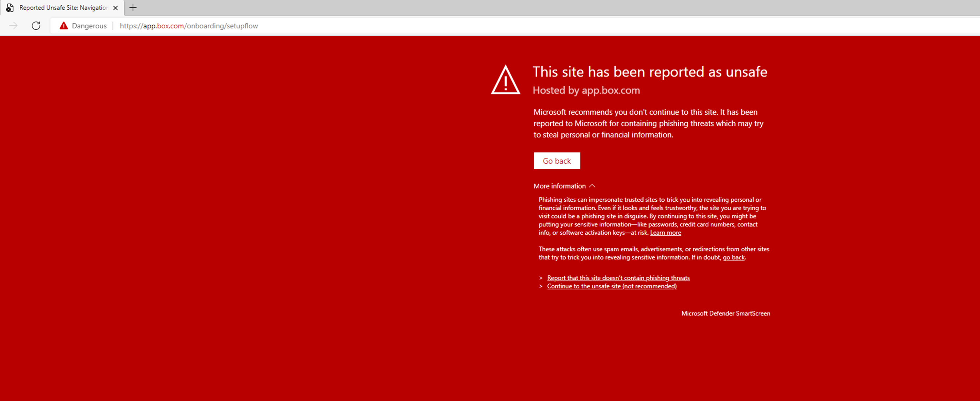980x401 pixels.
Task: Click the Go back button
Action: click(x=557, y=161)
